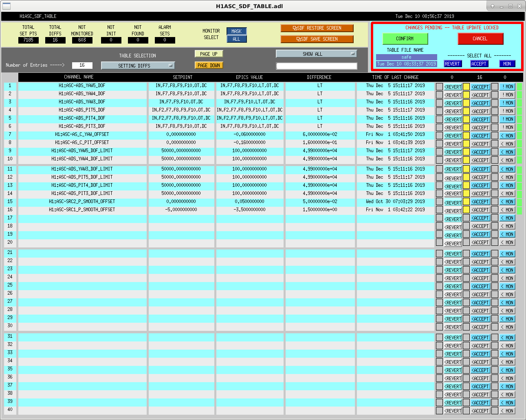Open the window menu icon in title bar
The height and width of the screenshot is (420, 526).
pos(7,6)
